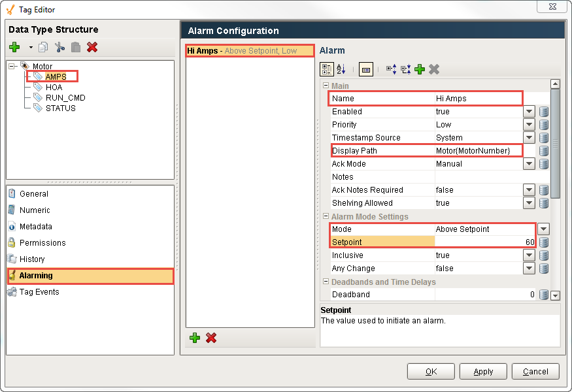Open the Enabled value dropdown
572x392 pixels.
[530, 111]
